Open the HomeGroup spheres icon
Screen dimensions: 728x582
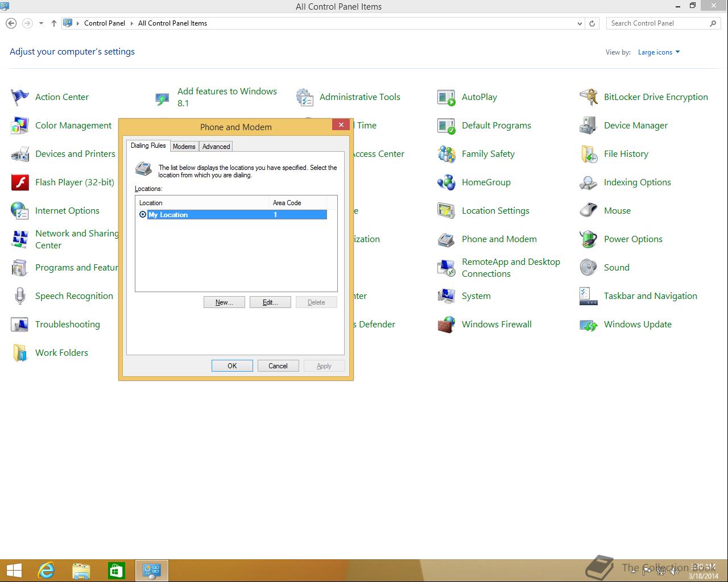(x=446, y=182)
